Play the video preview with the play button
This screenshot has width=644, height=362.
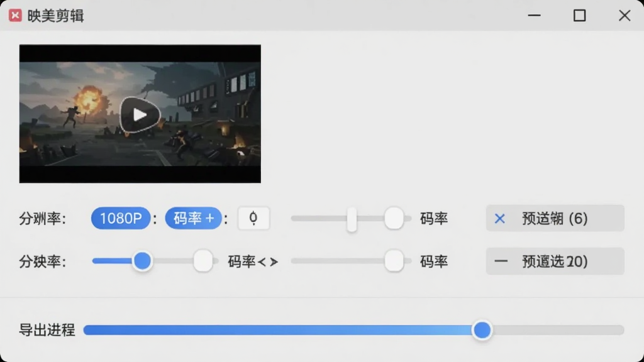pos(140,115)
